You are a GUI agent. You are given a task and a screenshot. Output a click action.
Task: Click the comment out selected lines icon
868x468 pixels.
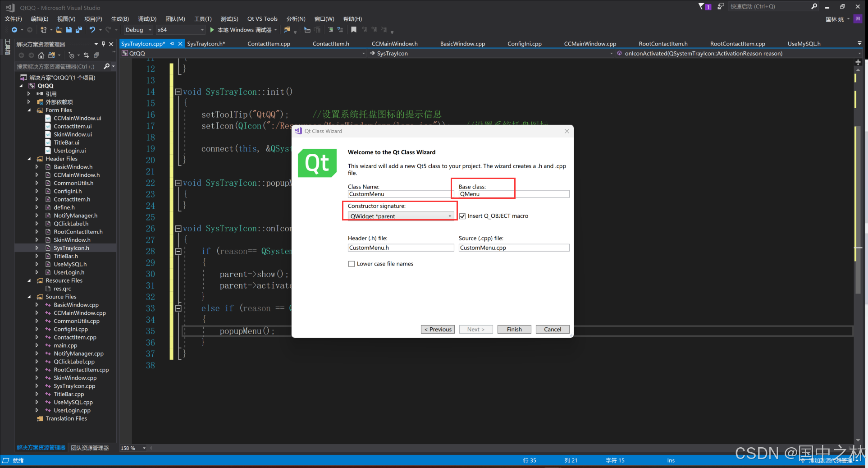331,30
